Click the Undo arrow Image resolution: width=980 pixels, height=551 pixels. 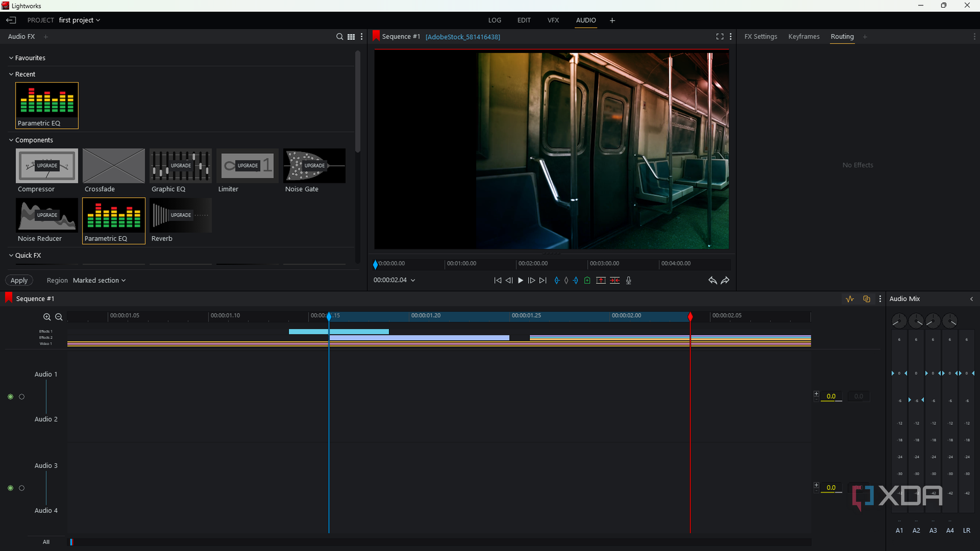point(712,280)
